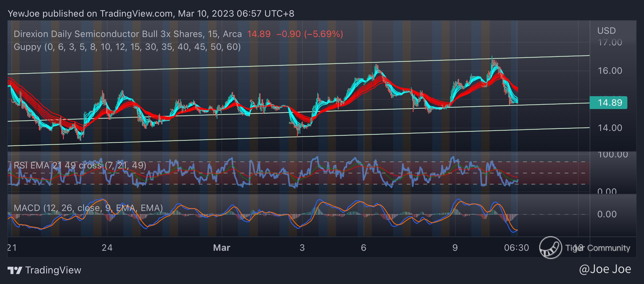Screen dimensions: 644x284
Task: Click the TradingView wordmark text at the bottom
Action: click(53, 270)
